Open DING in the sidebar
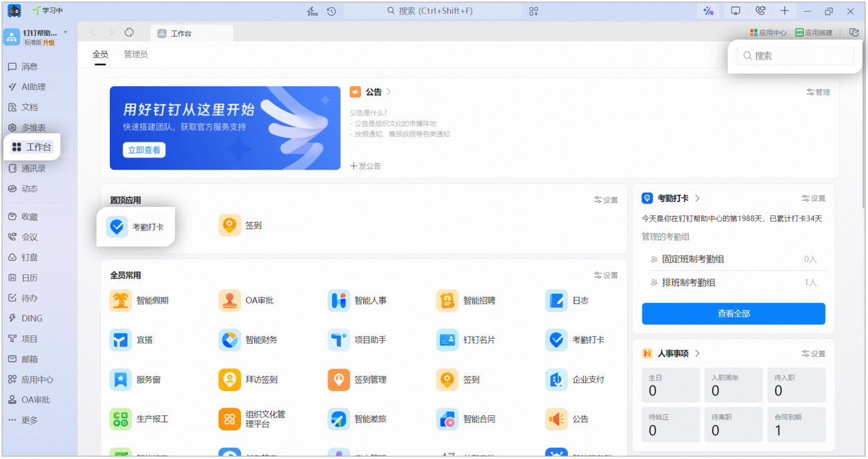 coord(25,318)
